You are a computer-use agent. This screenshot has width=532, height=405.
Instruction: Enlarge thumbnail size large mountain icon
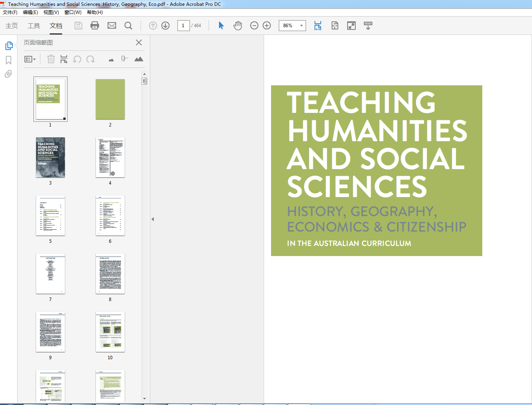click(139, 59)
